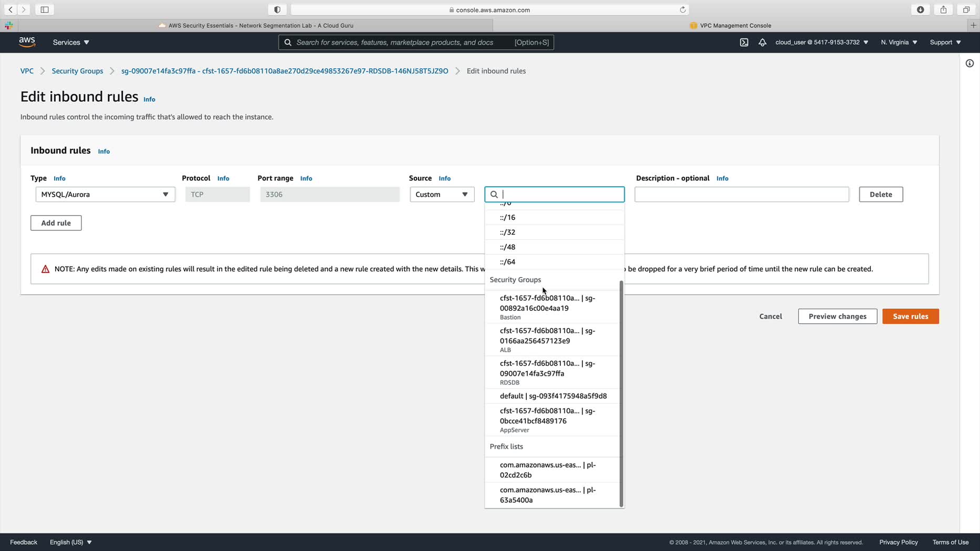Open Info link next to Port range label

pos(306,178)
